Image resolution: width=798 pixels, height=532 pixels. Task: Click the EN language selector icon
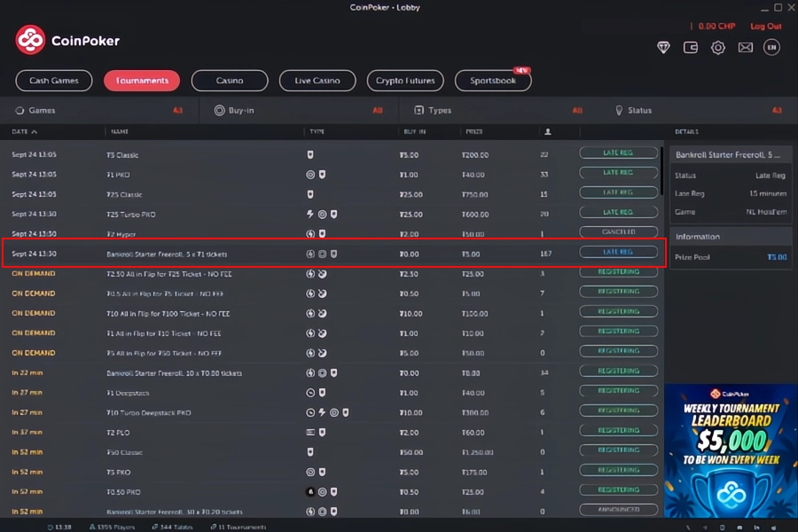click(771, 48)
